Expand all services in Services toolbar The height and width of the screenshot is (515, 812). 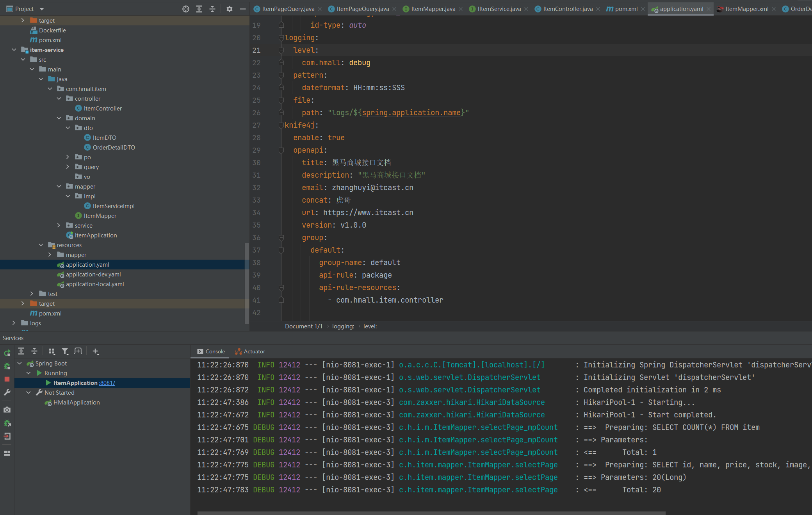[x=21, y=351]
